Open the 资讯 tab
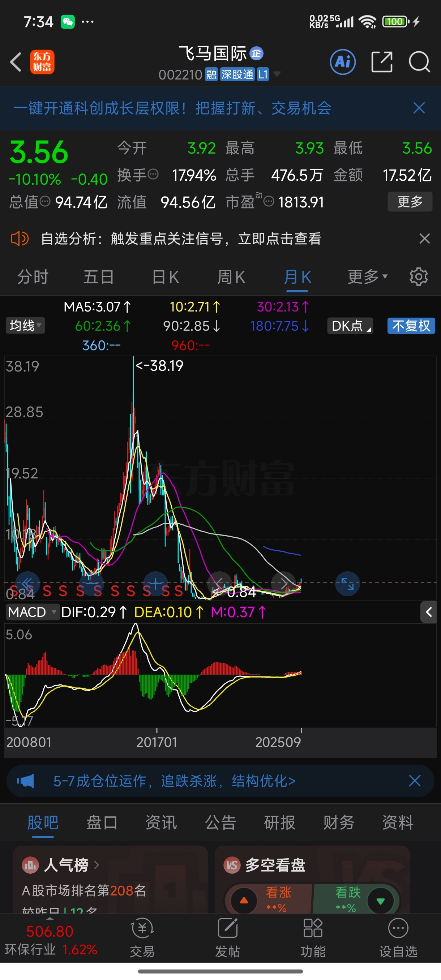 [161, 822]
